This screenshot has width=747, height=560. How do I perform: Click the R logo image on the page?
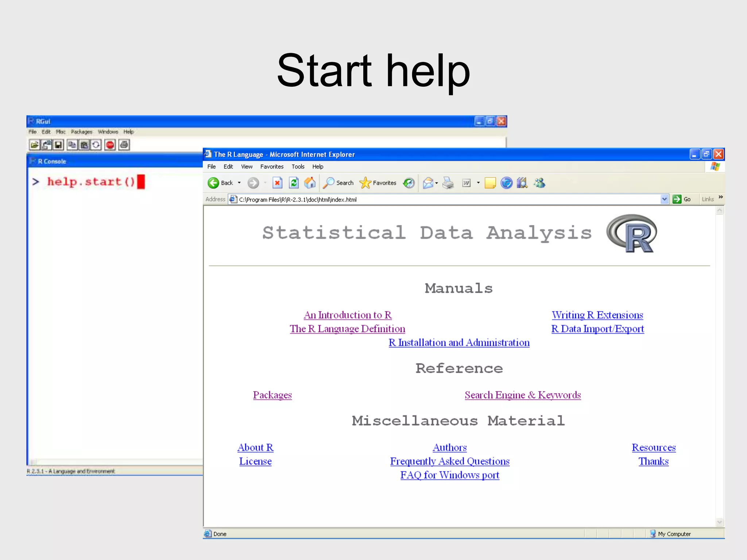pos(631,234)
